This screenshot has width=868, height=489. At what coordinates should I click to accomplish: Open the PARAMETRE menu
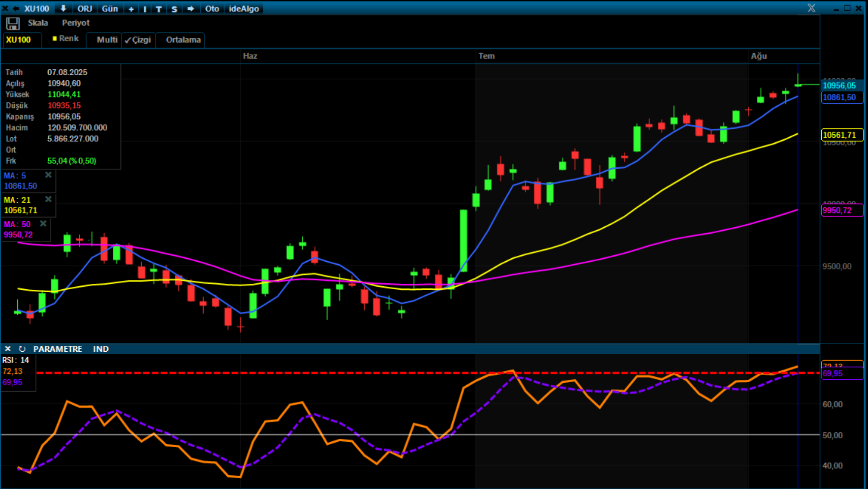click(x=58, y=349)
